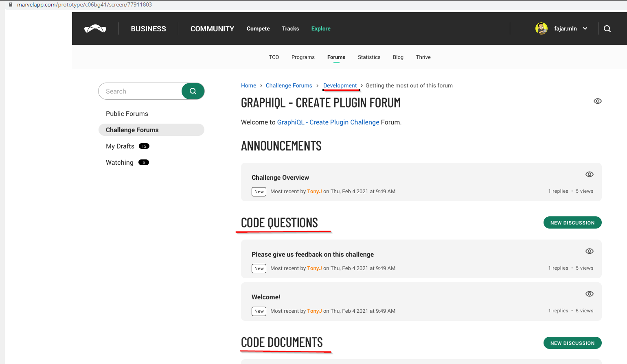Switch to the Statistics tab

click(369, 57)
